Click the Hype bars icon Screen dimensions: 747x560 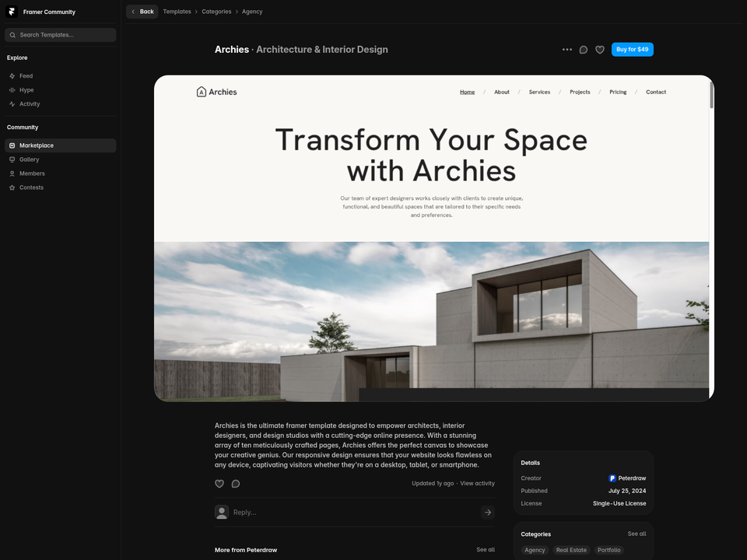click(x=12, y=90)
